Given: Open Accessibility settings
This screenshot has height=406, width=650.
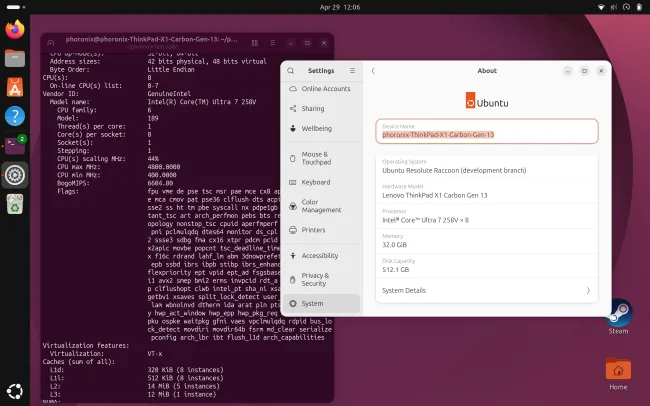Looking at the screenshot, I should point(322,255).
